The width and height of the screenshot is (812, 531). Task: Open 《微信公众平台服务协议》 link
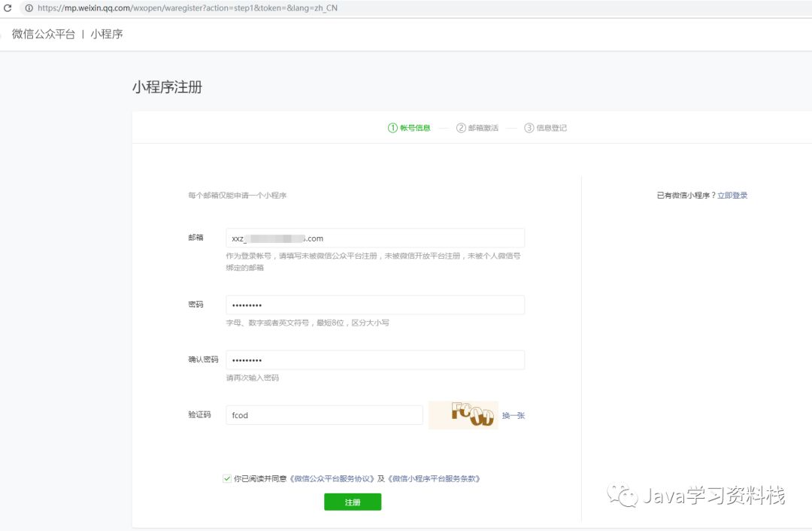click(x=331, y=478)
